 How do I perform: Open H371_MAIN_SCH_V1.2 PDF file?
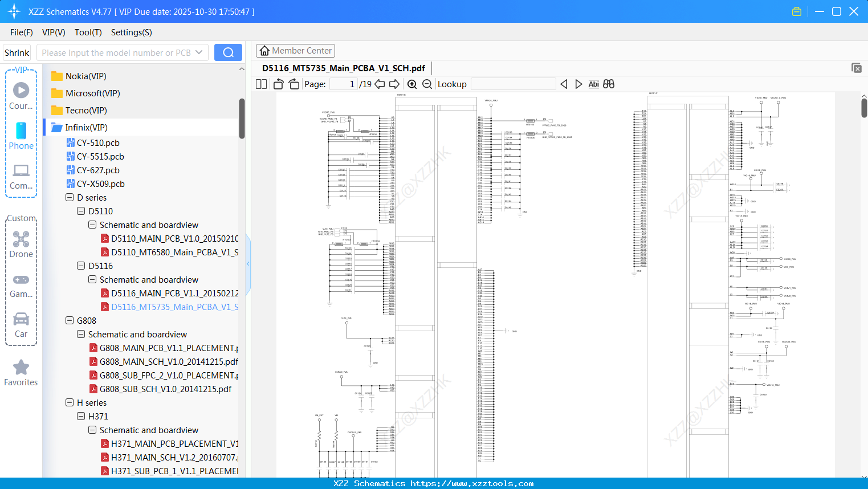pos(169,458)
